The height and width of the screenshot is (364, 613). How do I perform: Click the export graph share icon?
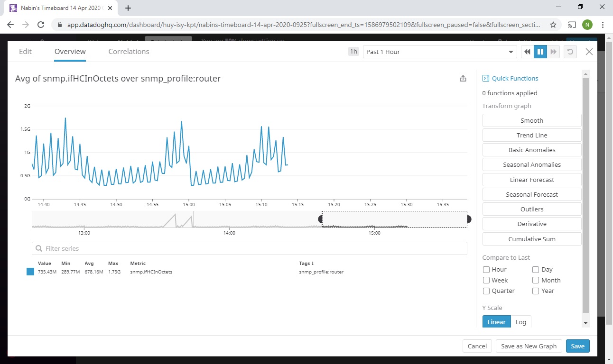click(x=463, y=79)
